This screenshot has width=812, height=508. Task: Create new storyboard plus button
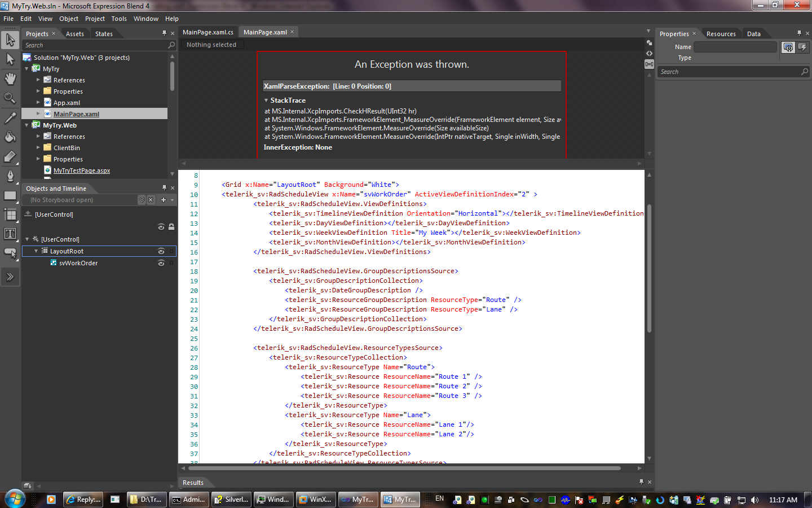pyautogui.click(x=164, y=200)
